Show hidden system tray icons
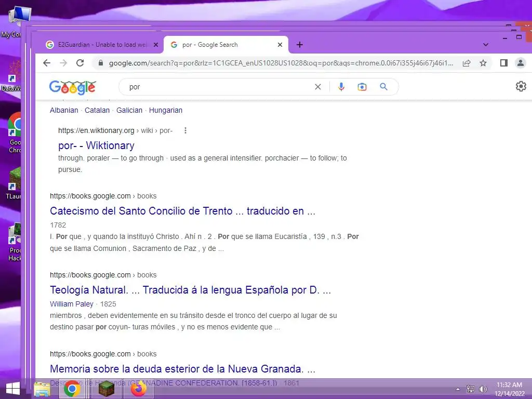The height and width of the screenshot is (399, 532). point(458,389)
